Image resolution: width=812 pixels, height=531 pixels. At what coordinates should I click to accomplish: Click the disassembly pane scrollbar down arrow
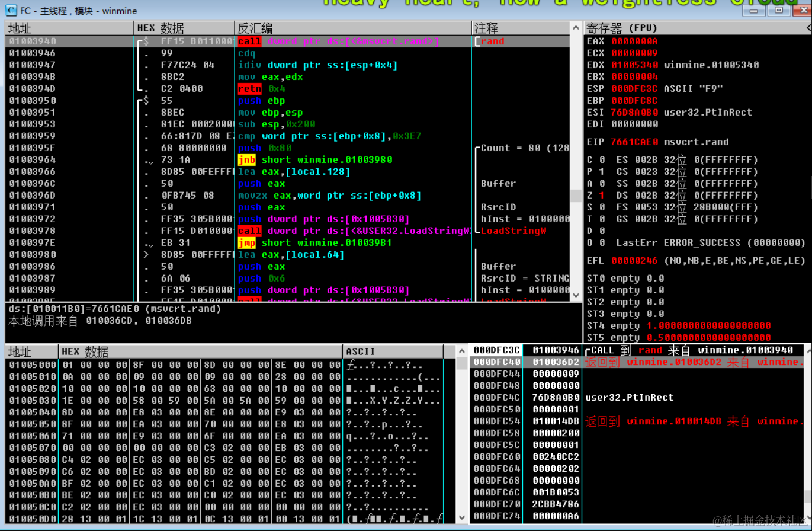pyautogui.click(x=576, y=295)
